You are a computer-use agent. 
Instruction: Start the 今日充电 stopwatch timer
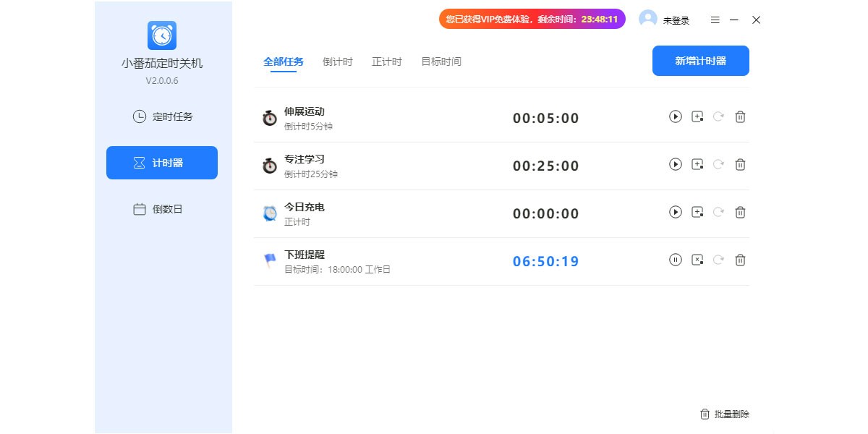point(676,212)
